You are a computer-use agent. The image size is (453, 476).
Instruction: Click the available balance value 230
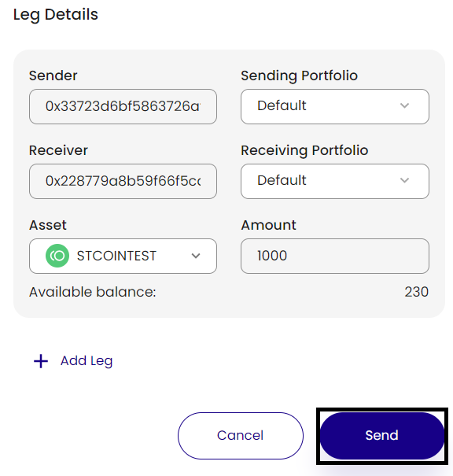pyautogui.click(x=416, y=292)
